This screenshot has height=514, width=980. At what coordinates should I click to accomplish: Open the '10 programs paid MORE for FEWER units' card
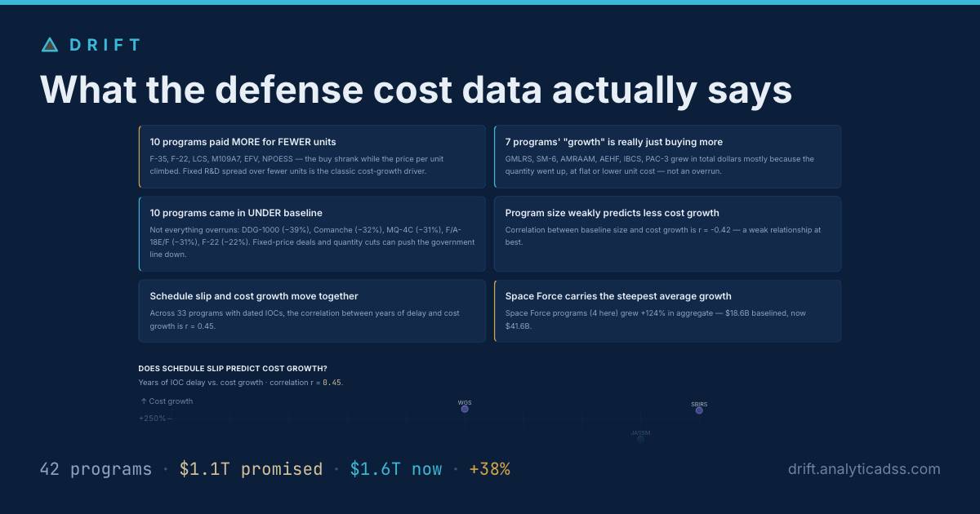(x=312, y=157)
